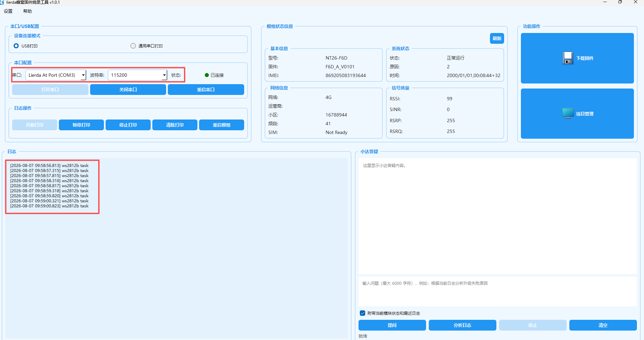Image resolution: width=644 pixels, height=340 pixels.
Task: Click the 正常运行 system status value
Action: pos(456,58)
